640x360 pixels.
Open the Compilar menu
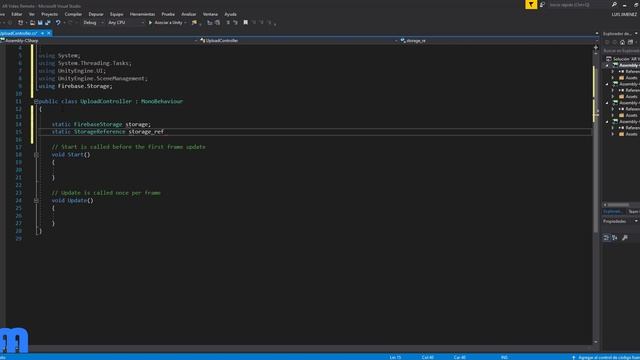[x=73, y=14]
